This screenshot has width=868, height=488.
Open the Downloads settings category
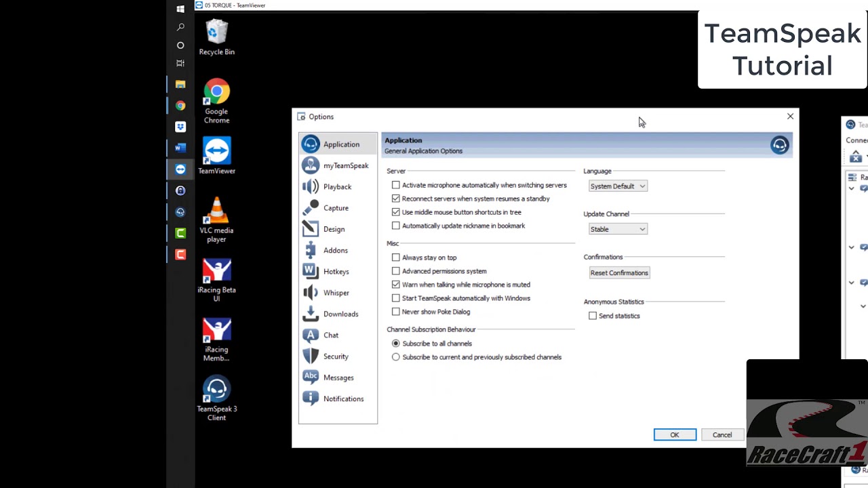pyautogui.click(x=338, y=314)
